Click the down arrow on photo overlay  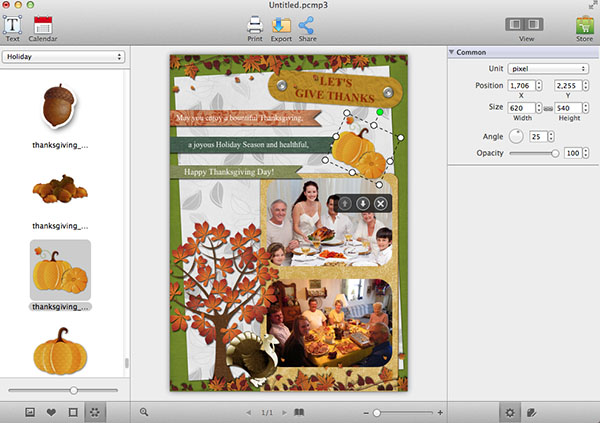click(x=362, y=203)
